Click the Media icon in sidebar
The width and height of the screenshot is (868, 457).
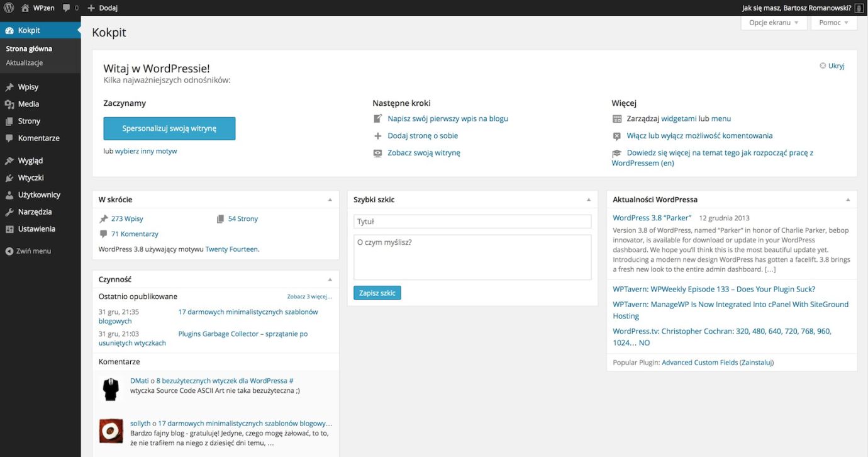tap(9, 104)
